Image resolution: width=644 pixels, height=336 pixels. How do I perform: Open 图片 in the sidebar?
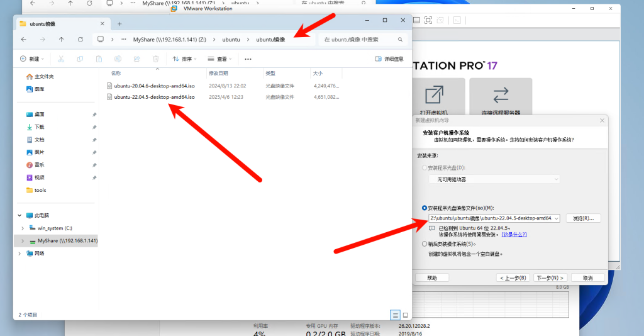coord(35,152)
